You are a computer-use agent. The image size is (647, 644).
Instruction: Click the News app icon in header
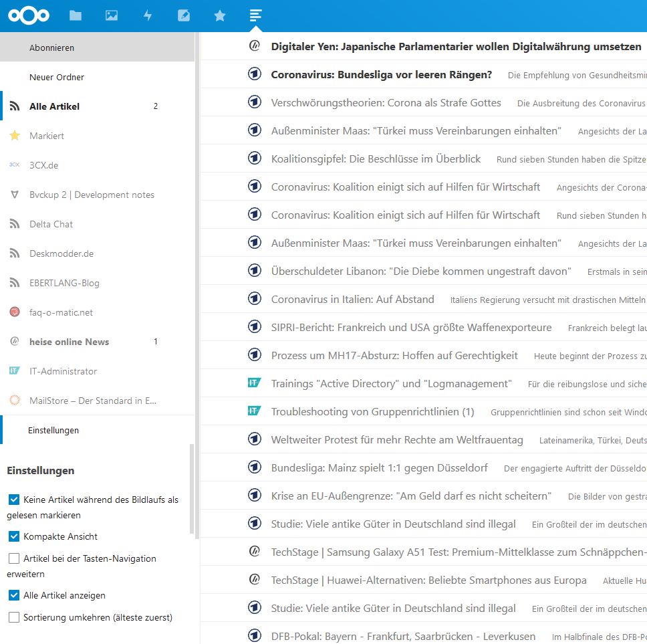click(255, 15)
